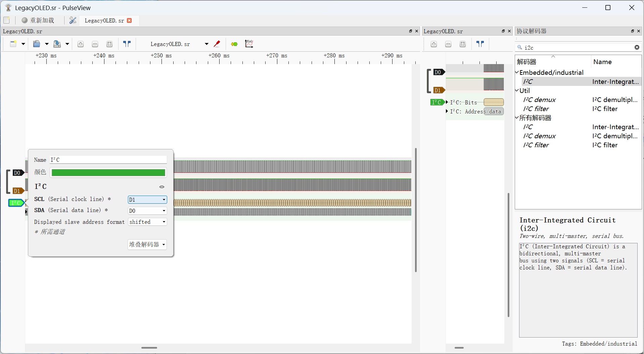Click the save file icon

pos(57,44)
